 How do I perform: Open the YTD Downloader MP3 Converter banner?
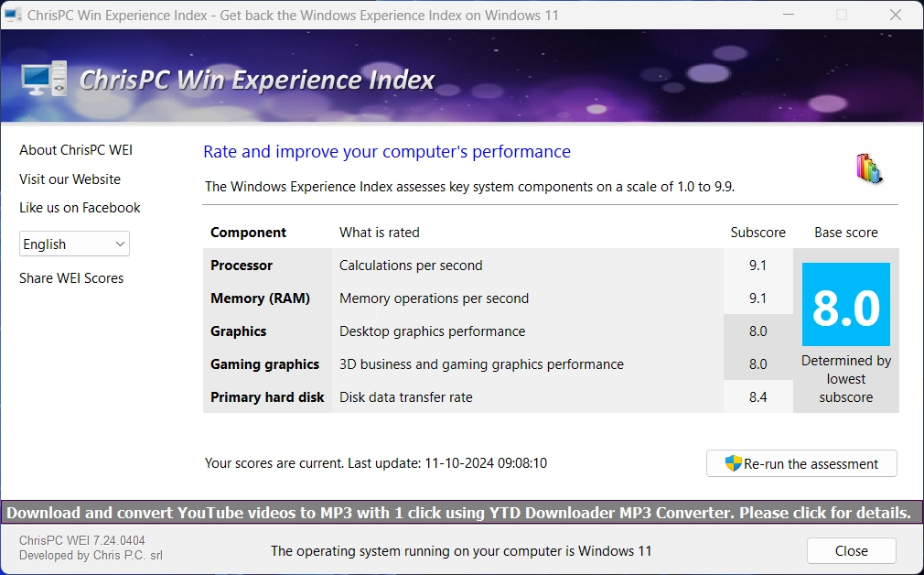click(x=462, y=513)
